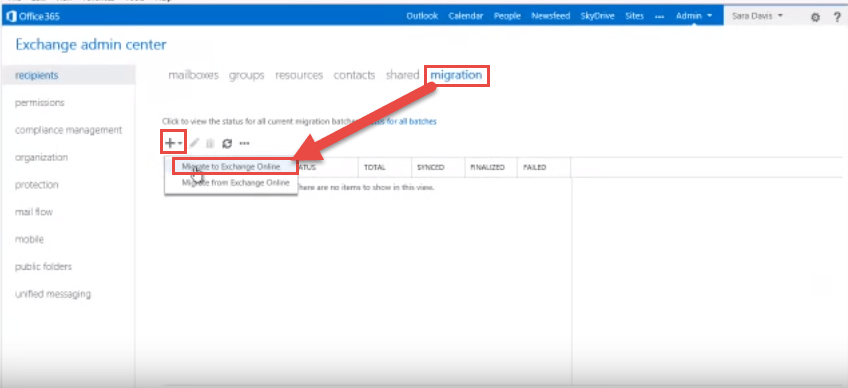Go to Calendar in top navigation

[466, 16]
